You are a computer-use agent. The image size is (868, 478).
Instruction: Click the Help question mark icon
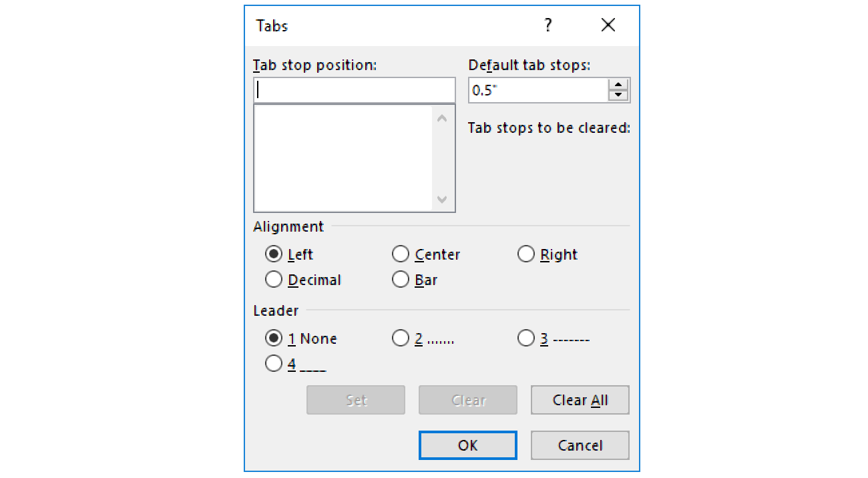click(x=548, y=25)
